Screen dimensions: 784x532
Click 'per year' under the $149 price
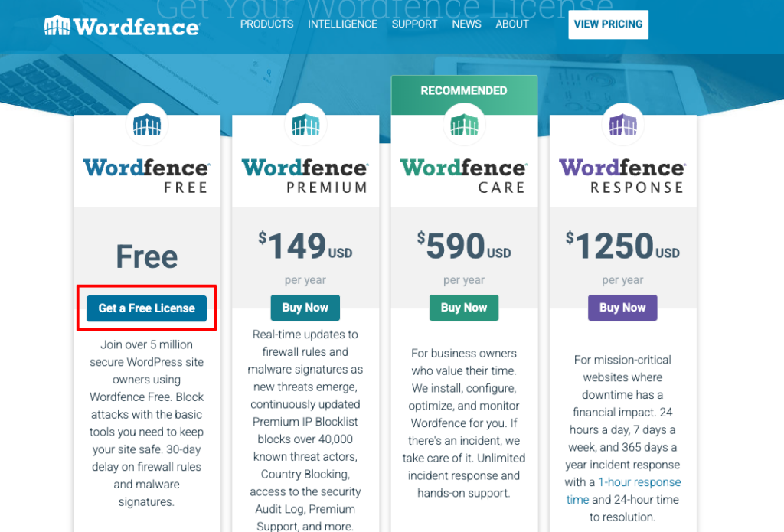[305, 280]
